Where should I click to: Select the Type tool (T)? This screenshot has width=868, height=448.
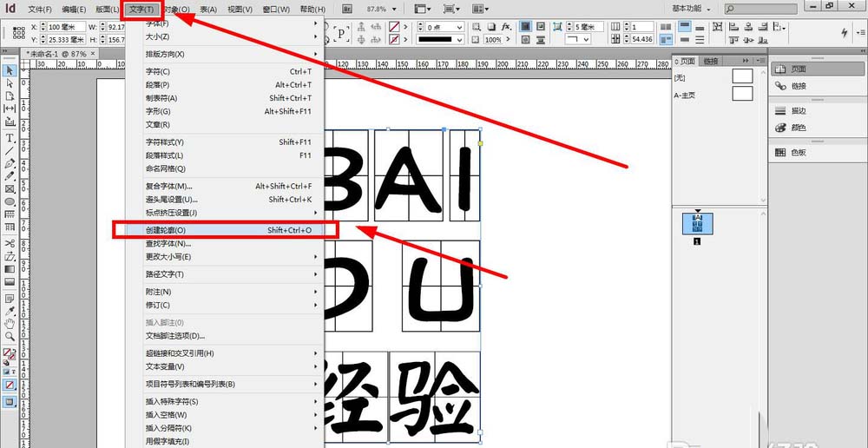pyautogui.click(x=10, y=138)
